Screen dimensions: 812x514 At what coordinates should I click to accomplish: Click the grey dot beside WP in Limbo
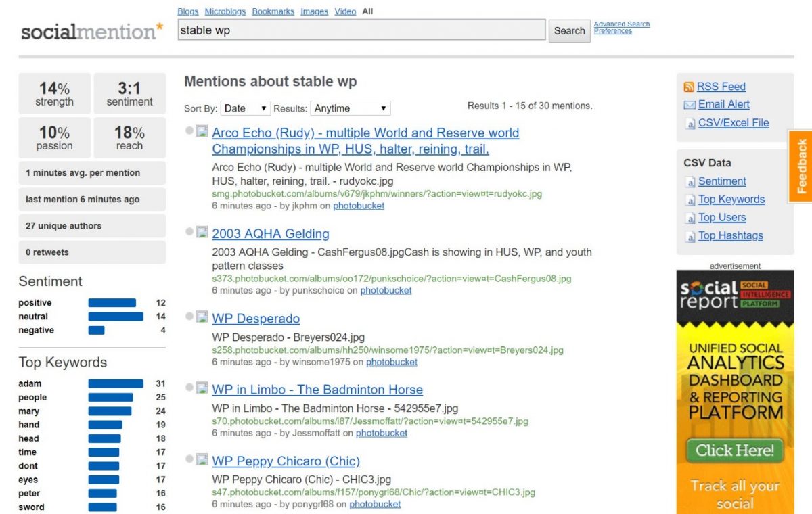click(189, 387)
